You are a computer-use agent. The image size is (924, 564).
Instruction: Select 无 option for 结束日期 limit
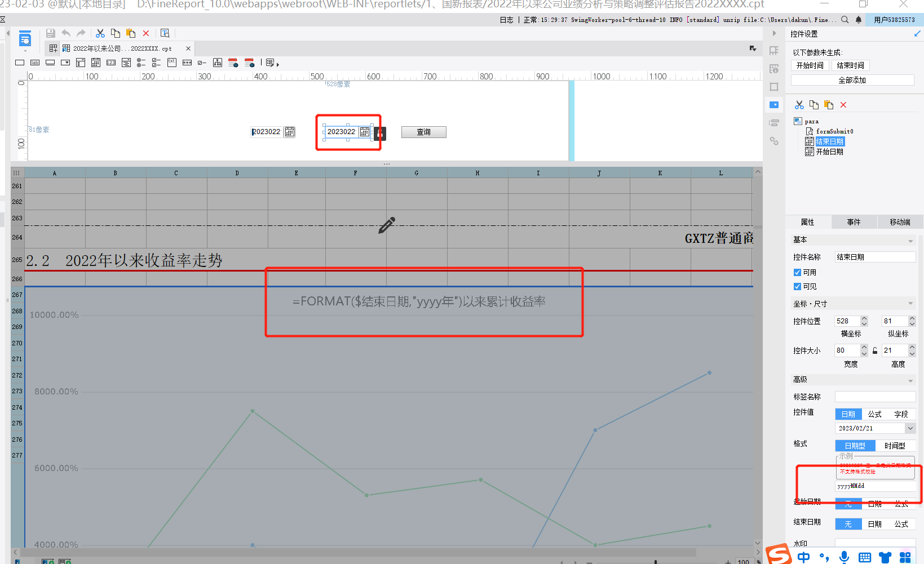coord(848,524)
